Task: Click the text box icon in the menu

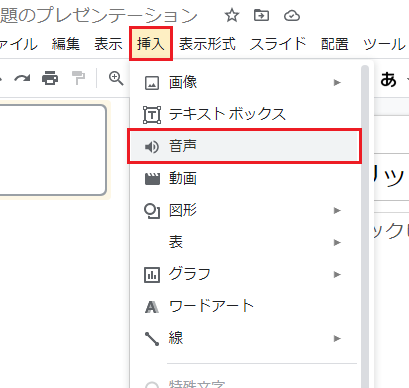Action: 152,115
